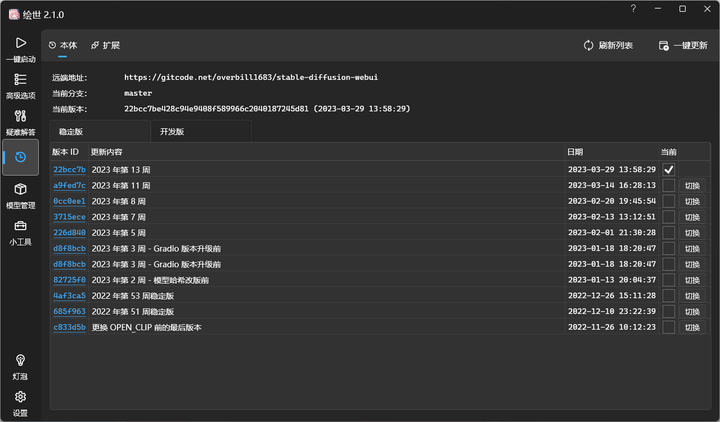Tick the checkbox for version 685f963
The image size is (720, 422).
pyautogui.click(x=669, y=311)
